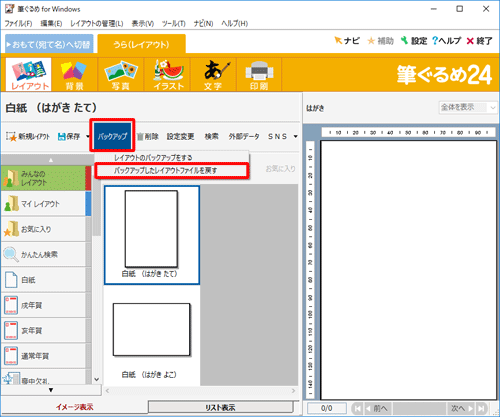Click 検索 in the toolbar
The width and height of the screenshot is (500, 417).
tap(212, 136)
